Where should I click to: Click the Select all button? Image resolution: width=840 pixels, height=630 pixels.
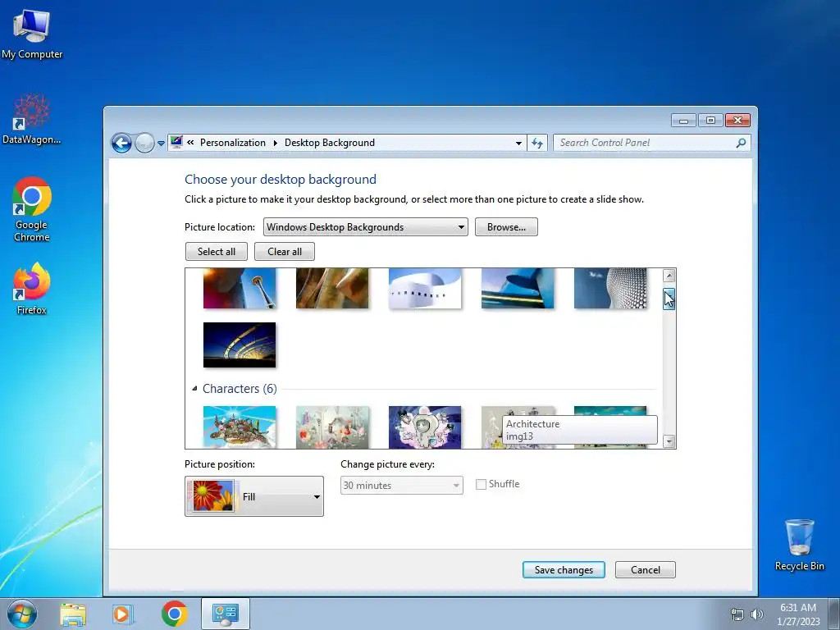[217, 252]
